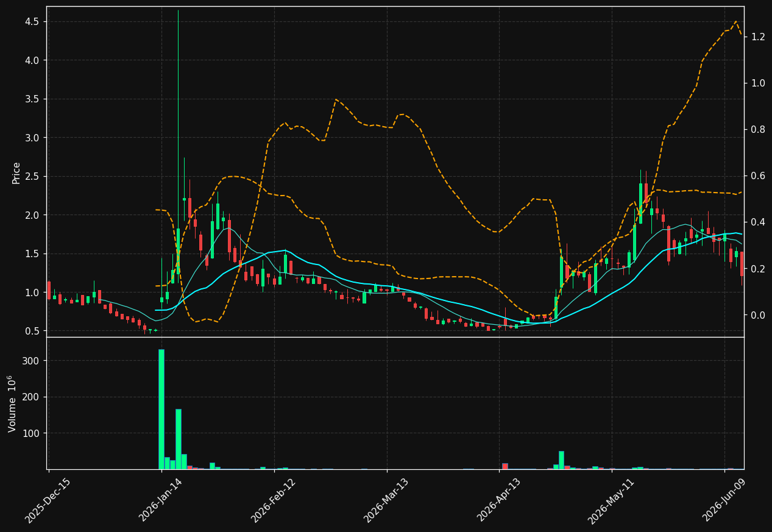The height and width of the screenshot is (532, 772).
Task: Click the second-tallest volume bar near 165
Action: coord(179,439)
